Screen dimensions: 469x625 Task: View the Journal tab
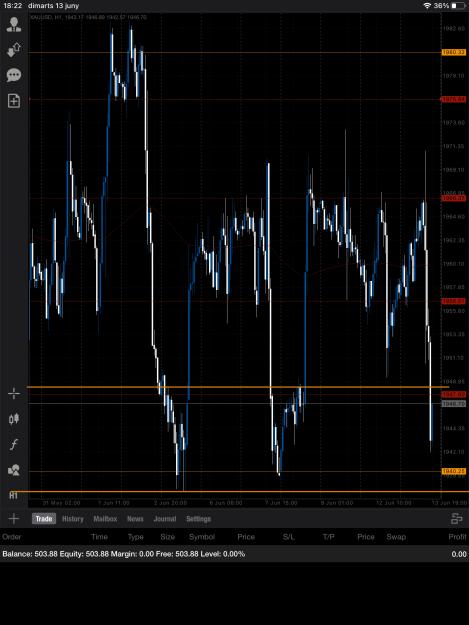point(165,519)
